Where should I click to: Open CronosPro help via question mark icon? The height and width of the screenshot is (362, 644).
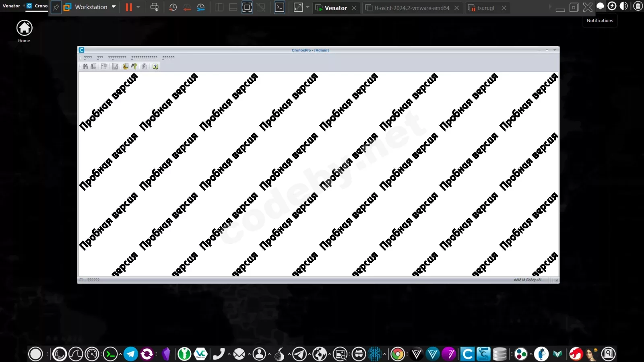tap(155, 66)
